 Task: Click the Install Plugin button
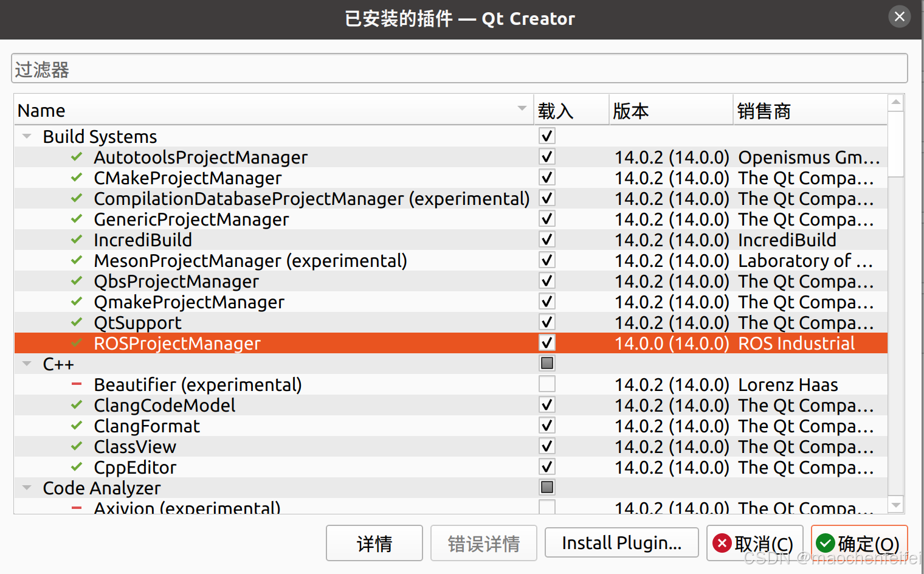pyautogui.click(x=621, y=542)
